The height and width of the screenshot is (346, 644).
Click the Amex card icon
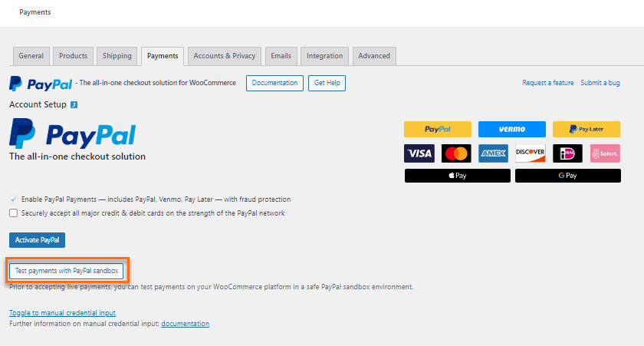(x=493, y=153)
